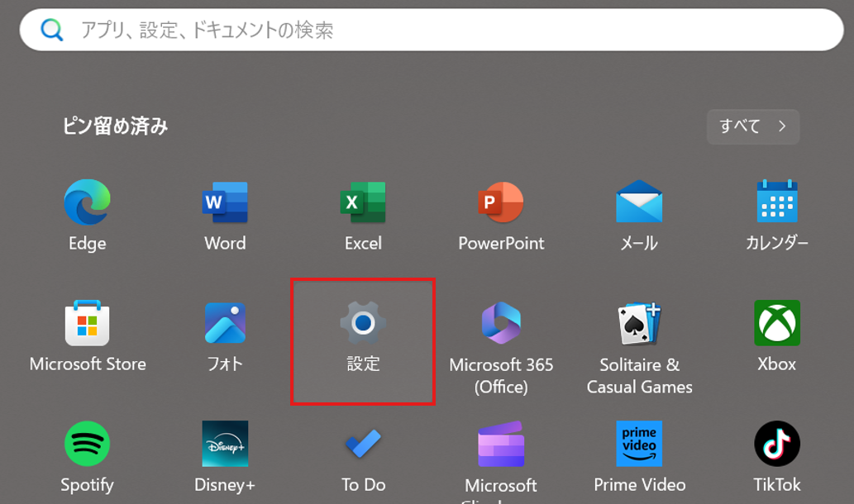
Task: Open Microsoft 365 (Office)
Action: click(500, 335)
